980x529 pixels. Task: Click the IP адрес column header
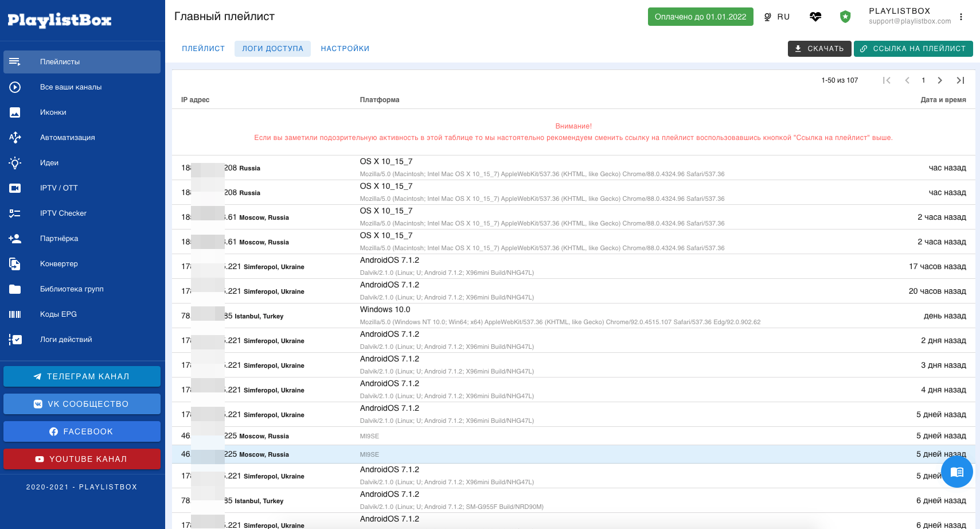coord(196,100)
